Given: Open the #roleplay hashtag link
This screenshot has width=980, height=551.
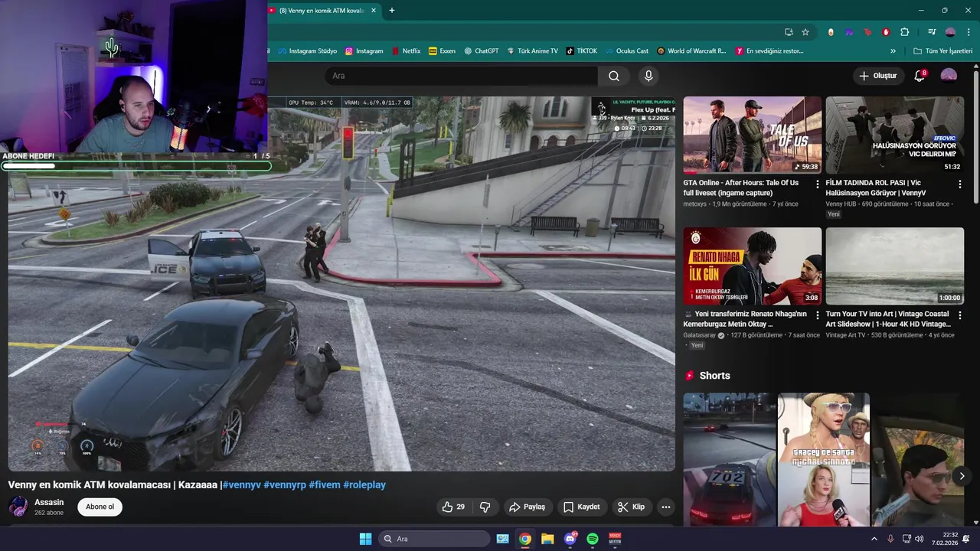Looking at the screenshot, I should tap(364, 484).
